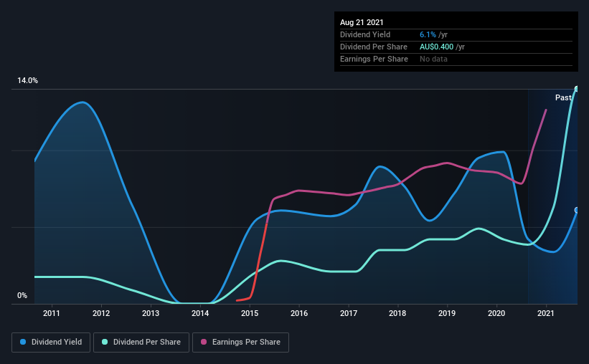Select the 2014 x-axis label
589x364 pixels.
pyautogui.click(x=200, y=313)
